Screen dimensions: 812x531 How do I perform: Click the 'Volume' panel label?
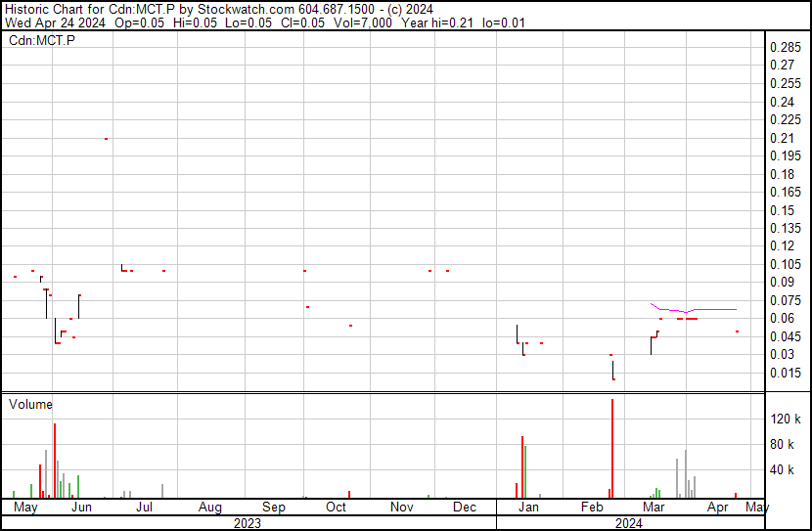point(30,404)
